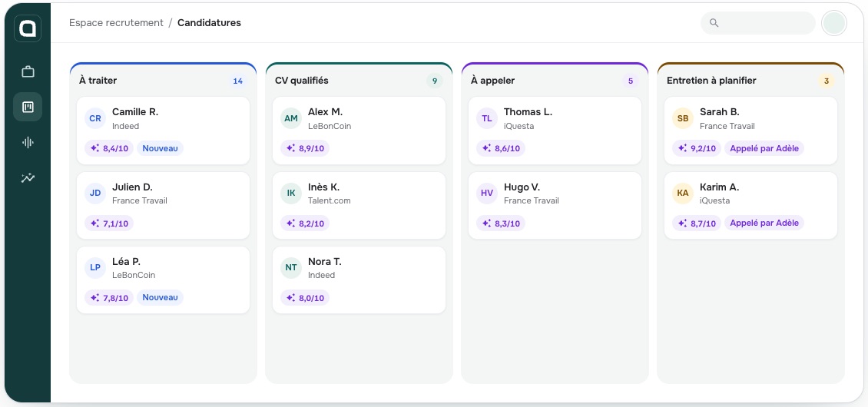
Task: Click the IK avatar on Inès's card
Action: pos(291,194)
